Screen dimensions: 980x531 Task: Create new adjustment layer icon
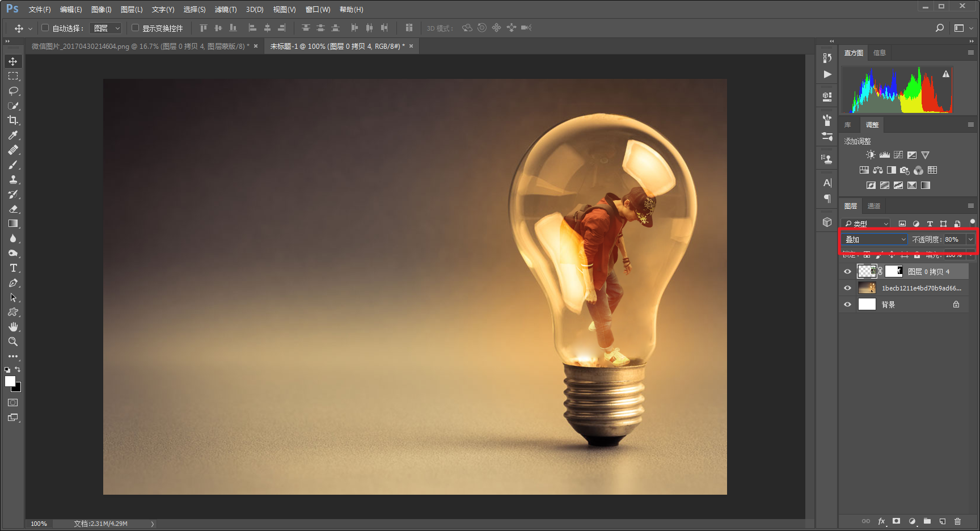pos(912,521)
